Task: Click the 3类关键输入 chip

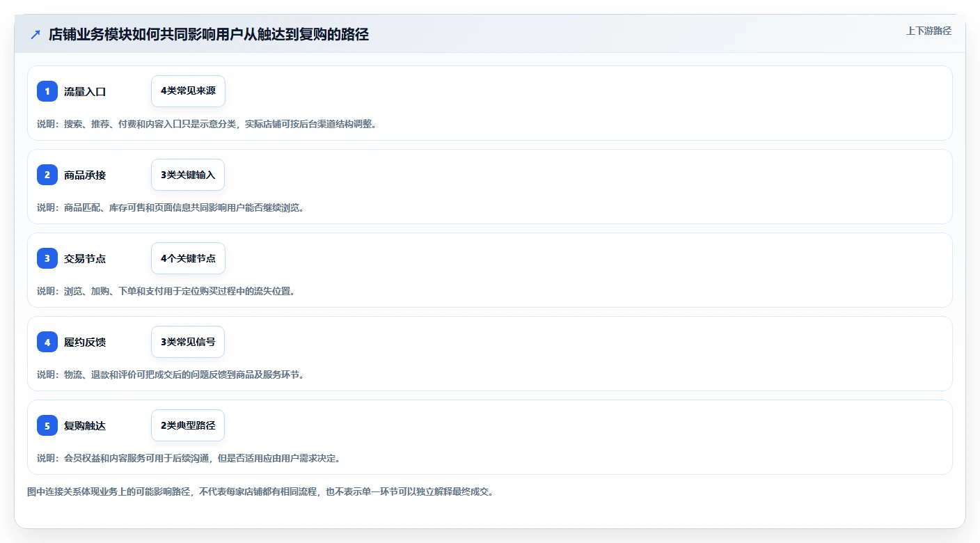Action: point(188,175)
